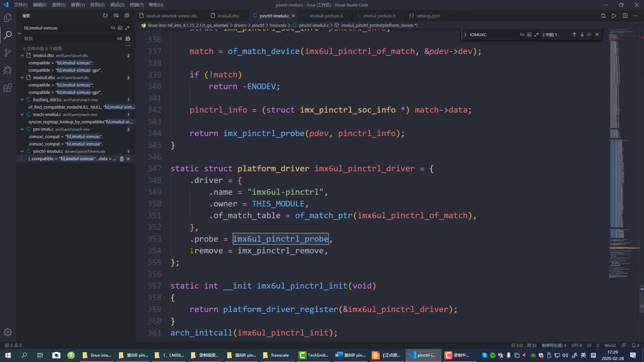Click imx6ul_pinctrl_probe in the breadcrumb
This screenshot has height=362, width=644.
[x=379, y=25]
